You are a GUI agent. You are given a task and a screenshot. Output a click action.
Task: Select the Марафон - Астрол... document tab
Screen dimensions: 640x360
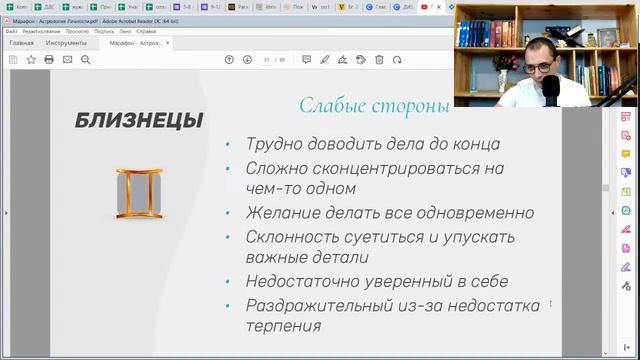point(136,43)
